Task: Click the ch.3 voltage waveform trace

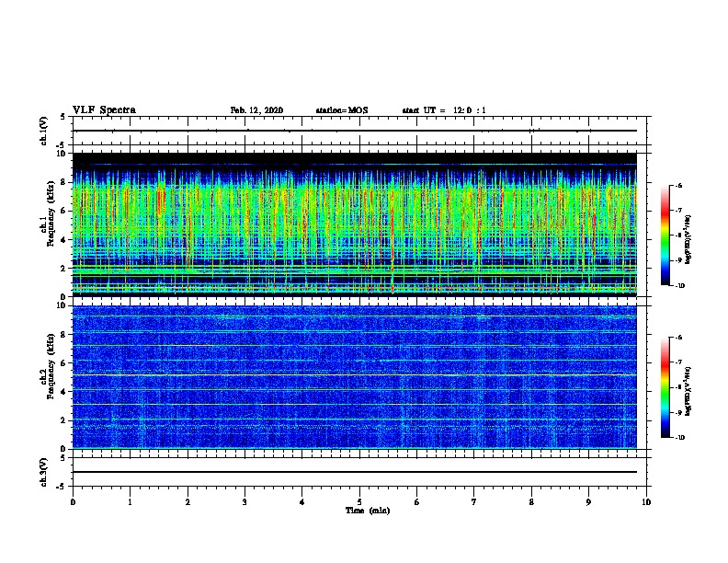Action: tap(355, 472)
